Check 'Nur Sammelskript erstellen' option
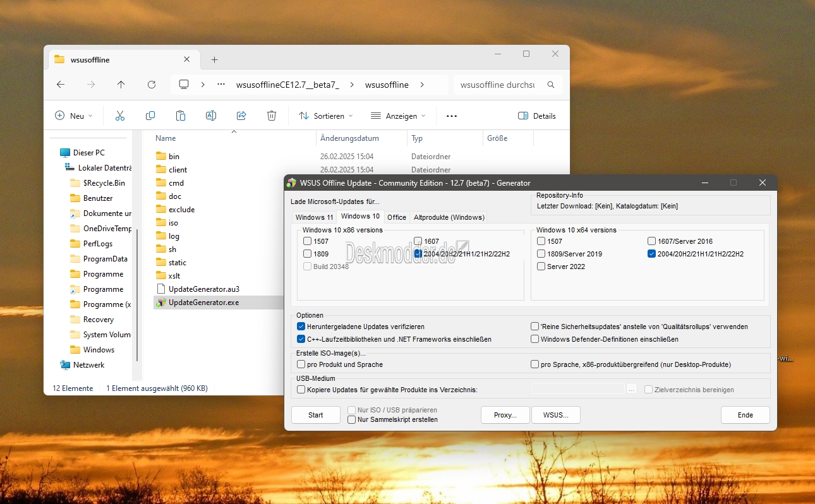The height and width of the screenshot is (504, 815). 352,419
